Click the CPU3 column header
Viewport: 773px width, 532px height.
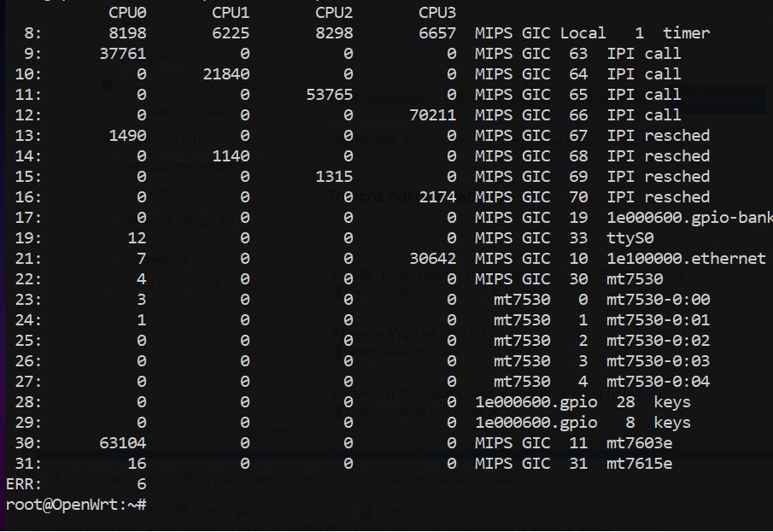(x=437, y=13)
